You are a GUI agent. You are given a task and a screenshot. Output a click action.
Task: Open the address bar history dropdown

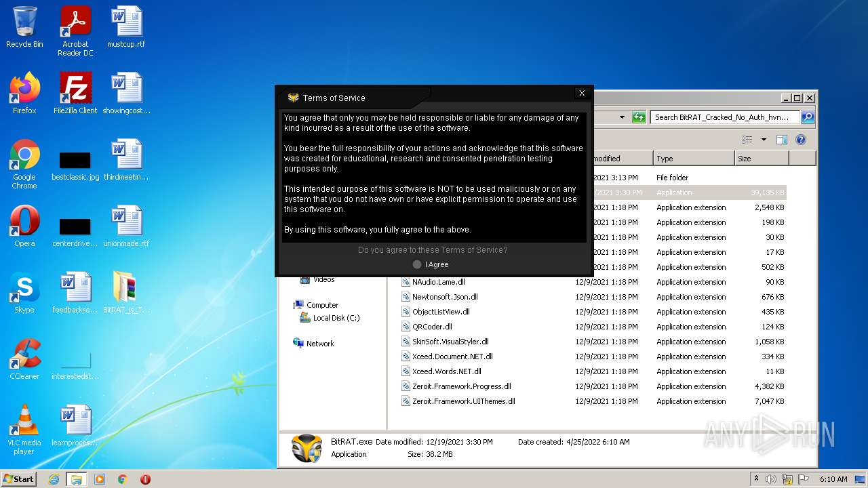(622, 117)
